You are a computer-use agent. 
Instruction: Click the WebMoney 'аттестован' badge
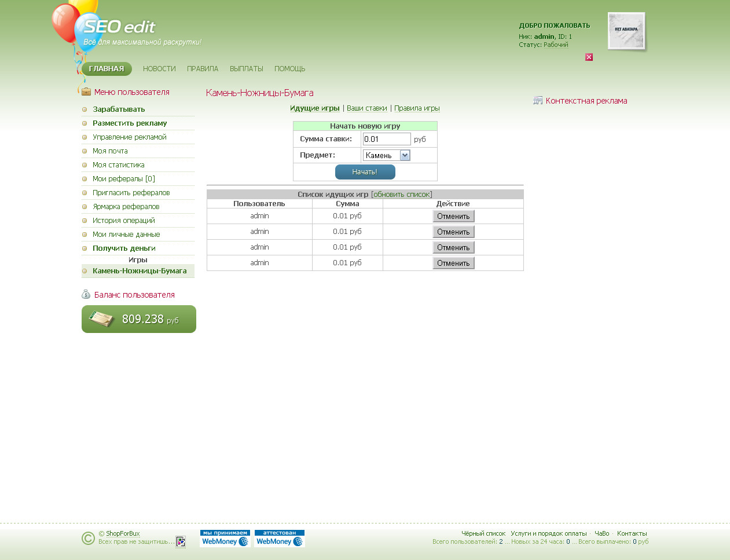[x=280, y=539]
